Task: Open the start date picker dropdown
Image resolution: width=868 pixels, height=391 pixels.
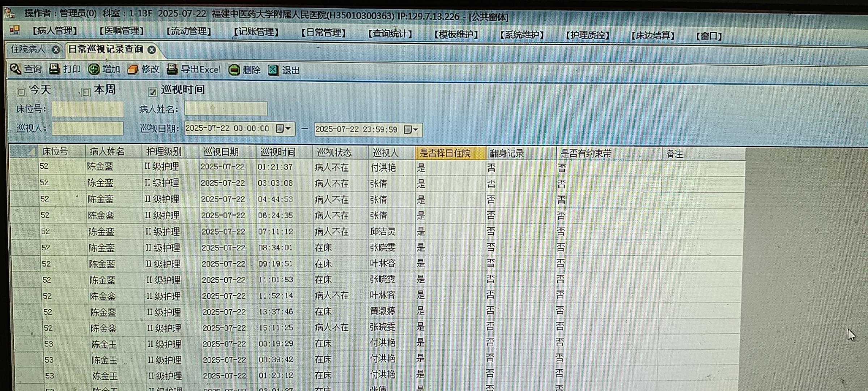Action: pos(284,129)
